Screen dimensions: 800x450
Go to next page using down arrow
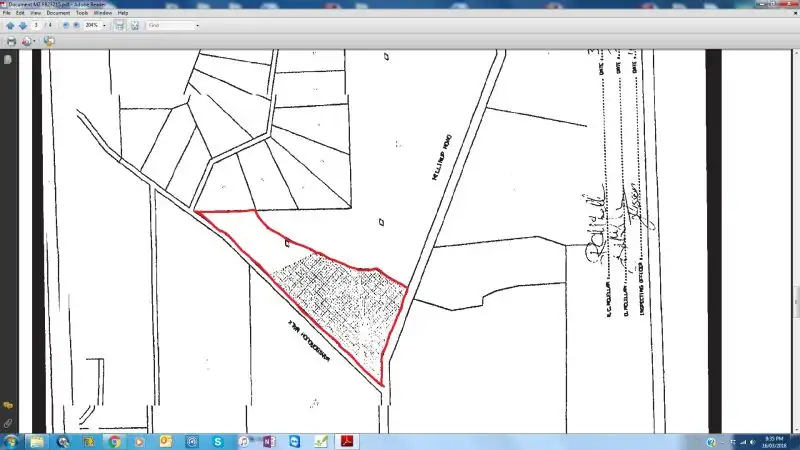21,24
